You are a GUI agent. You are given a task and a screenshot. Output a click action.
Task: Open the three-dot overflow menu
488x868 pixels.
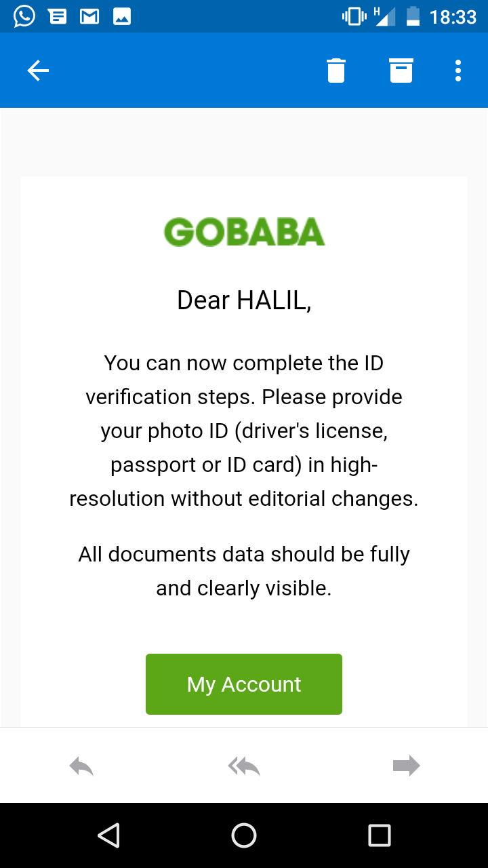pyautogui.click(x=458, y=71)
